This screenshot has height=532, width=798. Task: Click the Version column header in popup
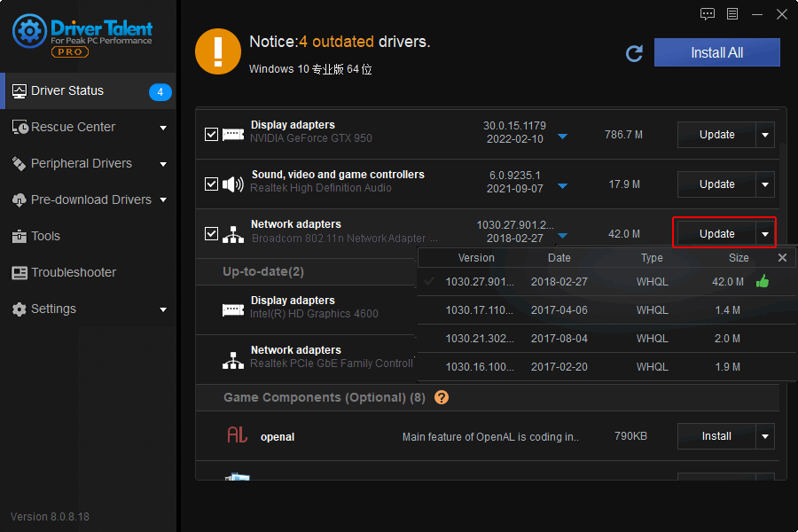(476, 258)
